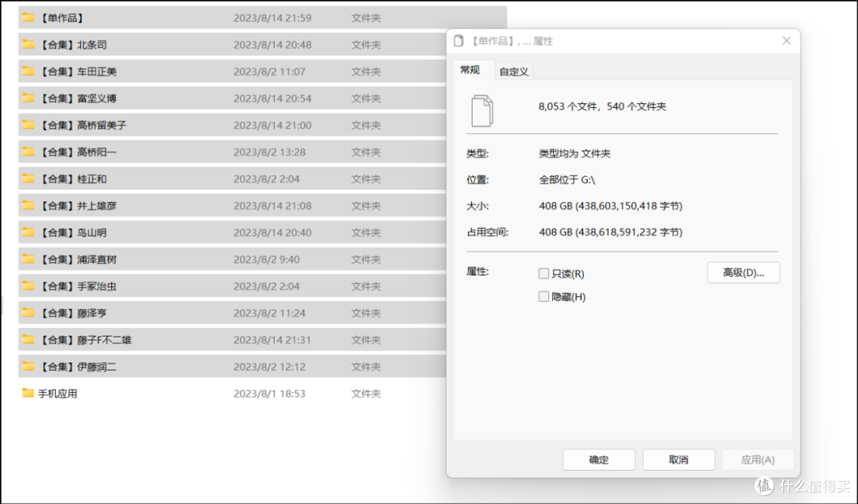Cancel the dialog with 取消
858x504 pixels.
click(x=678, y=460)
